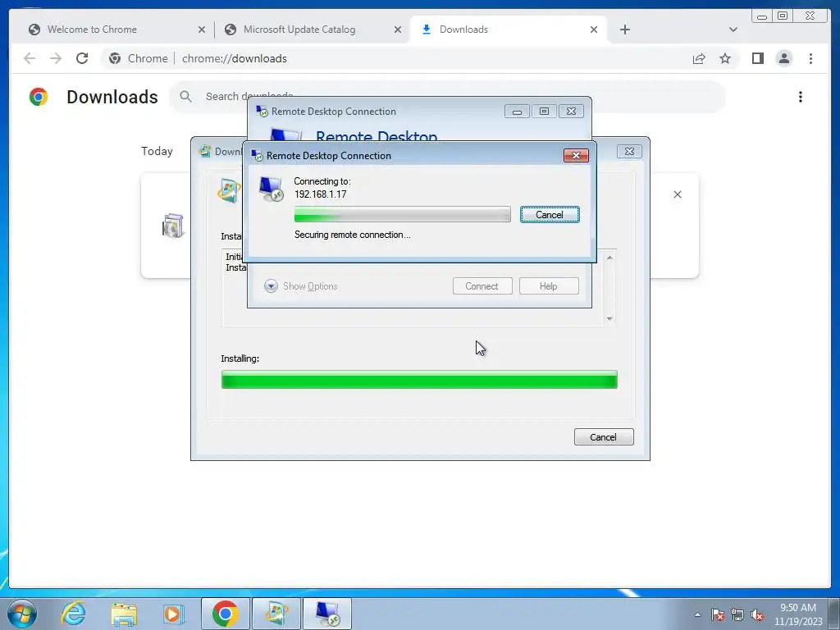Screen dimensions: 840x630
Task: Close the Downloads tab
Action: 594,30
